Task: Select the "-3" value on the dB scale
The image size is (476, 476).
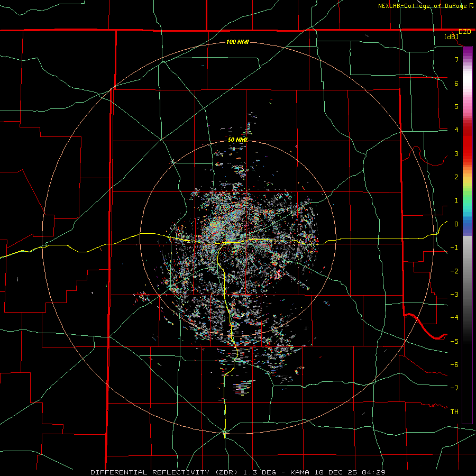Action: [454, 295]
